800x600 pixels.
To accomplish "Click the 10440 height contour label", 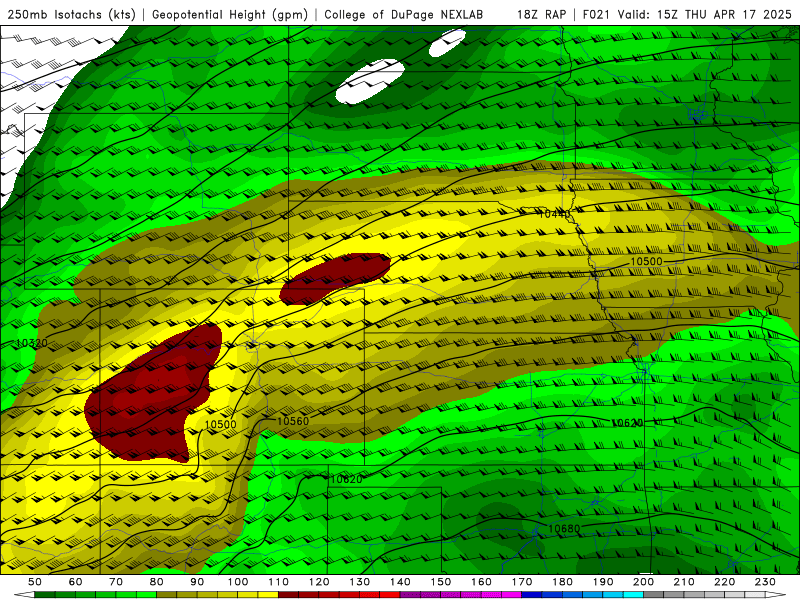I will [555, 214].
